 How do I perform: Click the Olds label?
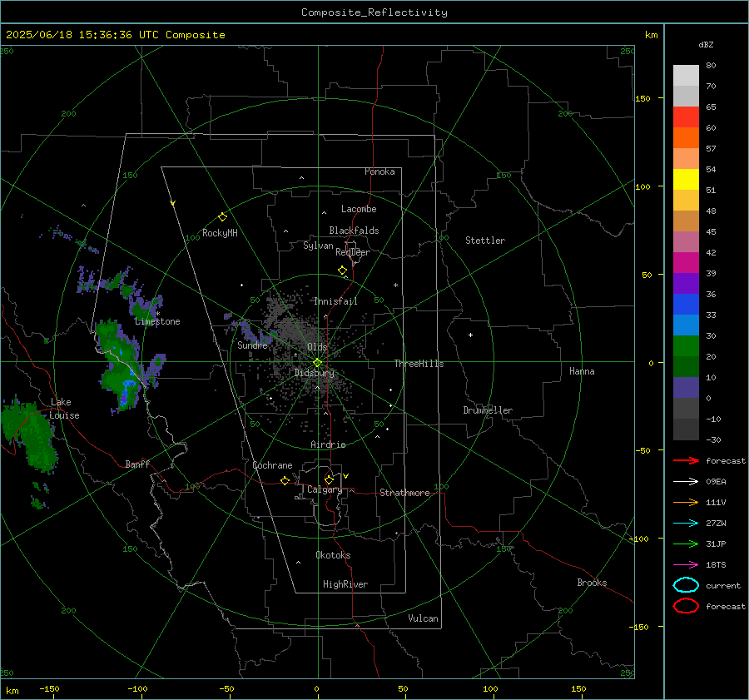point(317,347)
